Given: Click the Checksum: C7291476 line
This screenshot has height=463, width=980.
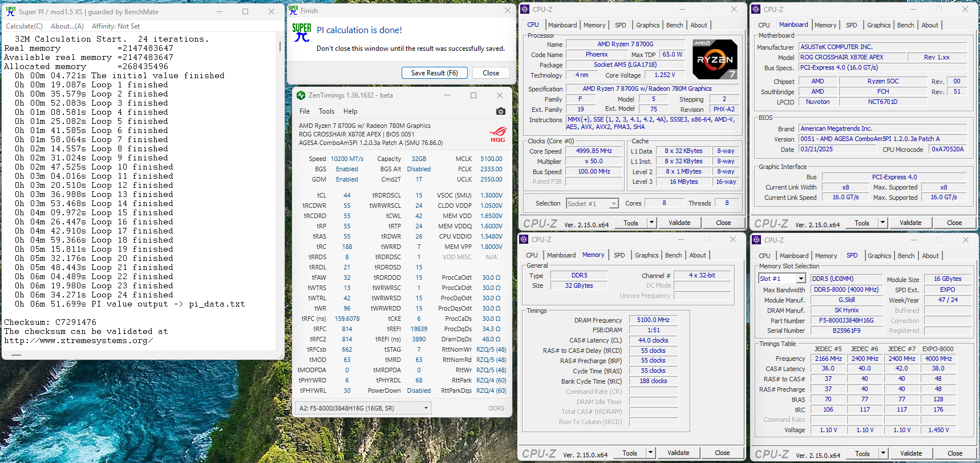Looking at the screenshot, I should (50, 323).
